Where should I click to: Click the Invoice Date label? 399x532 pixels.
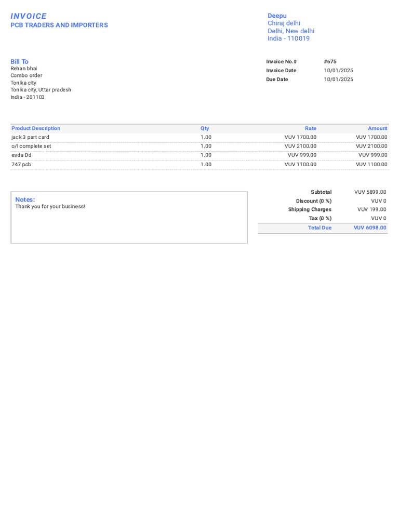click(281, 70)
